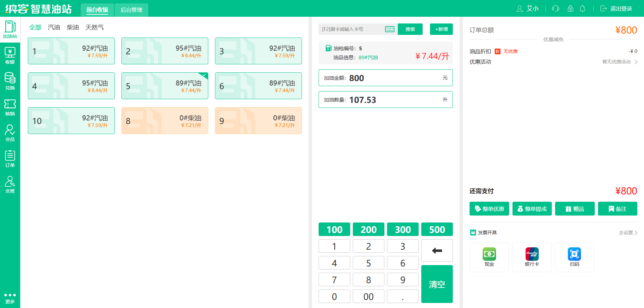This screenshot has height=308, width=644.
Task: Click 整单提成 order commission button
Action: coord(532,209)
